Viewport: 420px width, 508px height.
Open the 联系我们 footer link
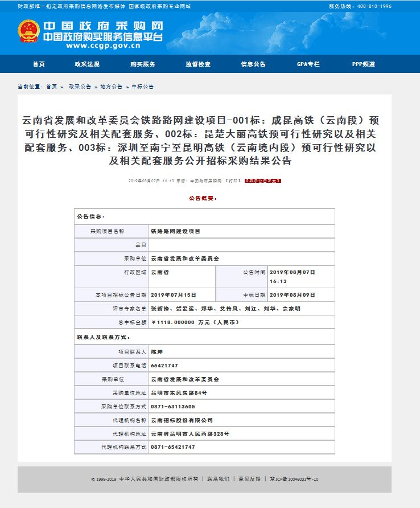coord(219,480)
